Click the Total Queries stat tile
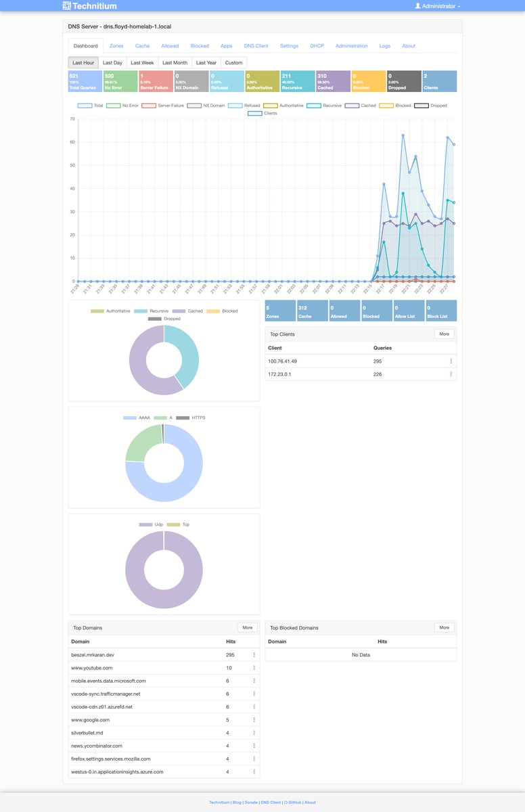525x812 pixels. coord(85,81)
